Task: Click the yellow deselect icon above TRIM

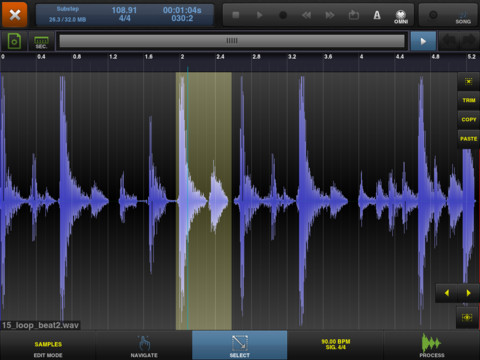Action: click(469, 81)
